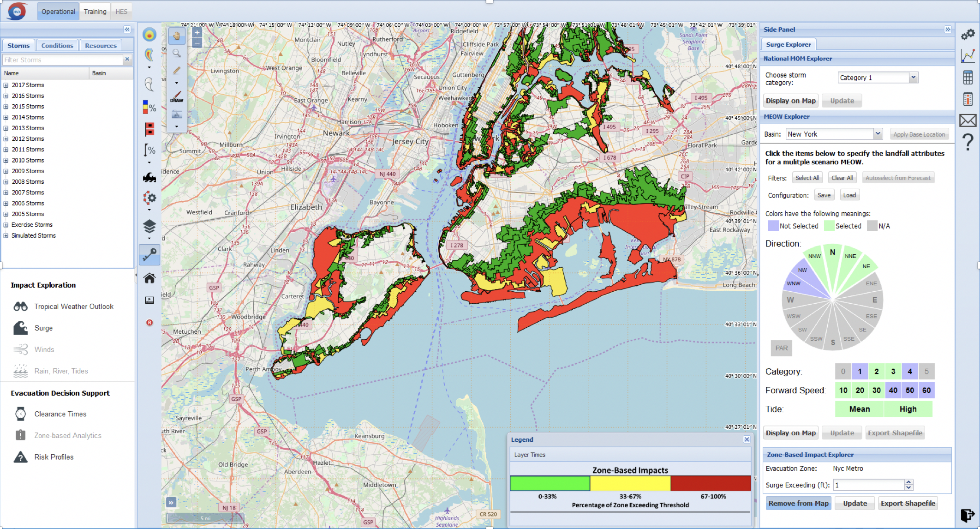
Task: Click the circular wind field hotspot icon
Action: pos(149,35)
